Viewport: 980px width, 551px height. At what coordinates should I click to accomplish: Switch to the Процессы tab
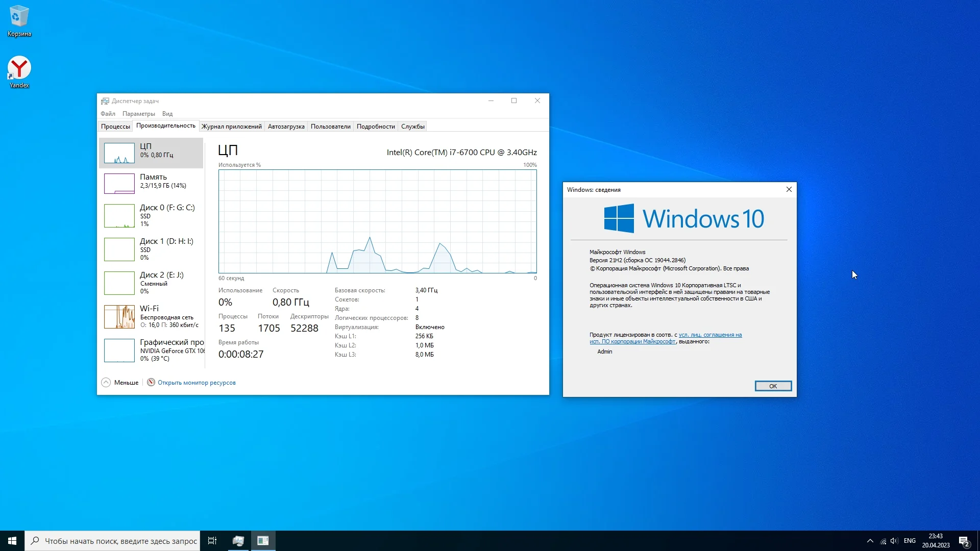115,127
